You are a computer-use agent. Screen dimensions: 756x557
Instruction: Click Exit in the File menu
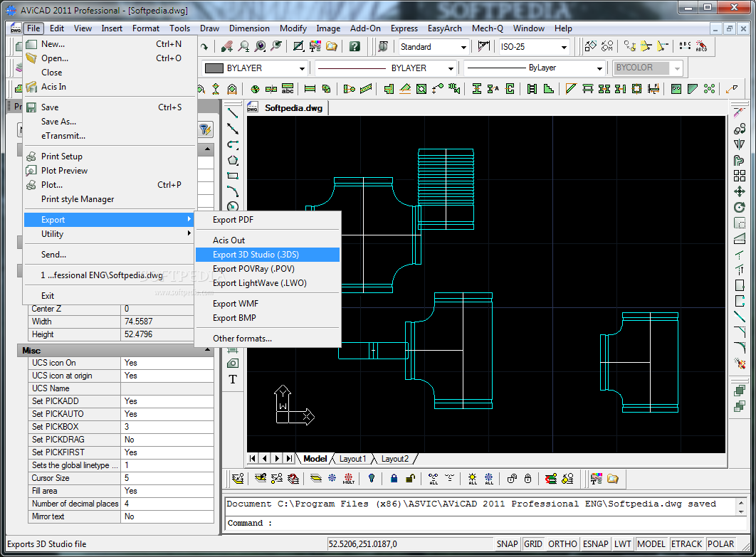110,296
